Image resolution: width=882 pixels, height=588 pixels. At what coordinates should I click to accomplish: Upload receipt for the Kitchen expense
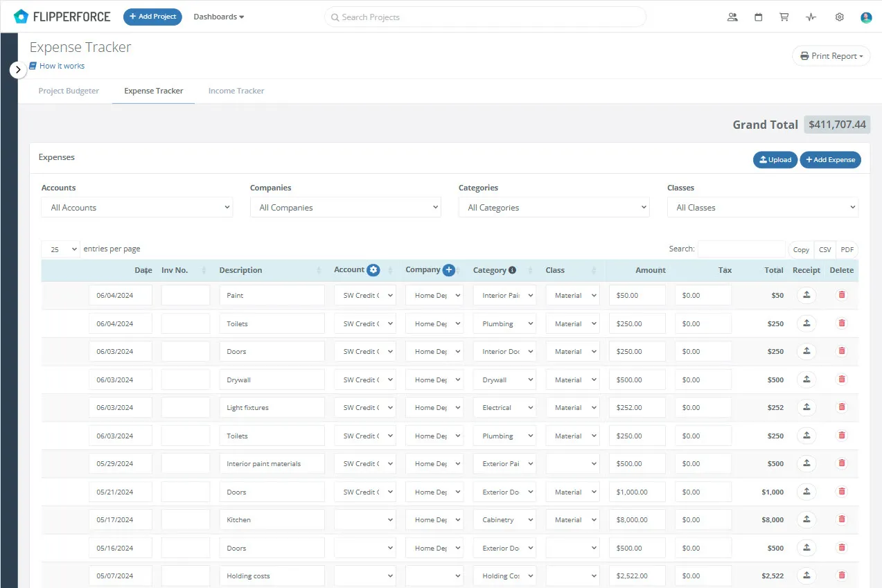(x=806, y=519)
